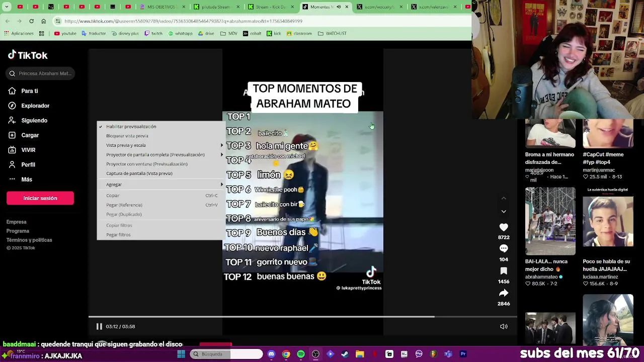Click the TikTok search field
Screen dimensions: 644x362
[40, 73]
